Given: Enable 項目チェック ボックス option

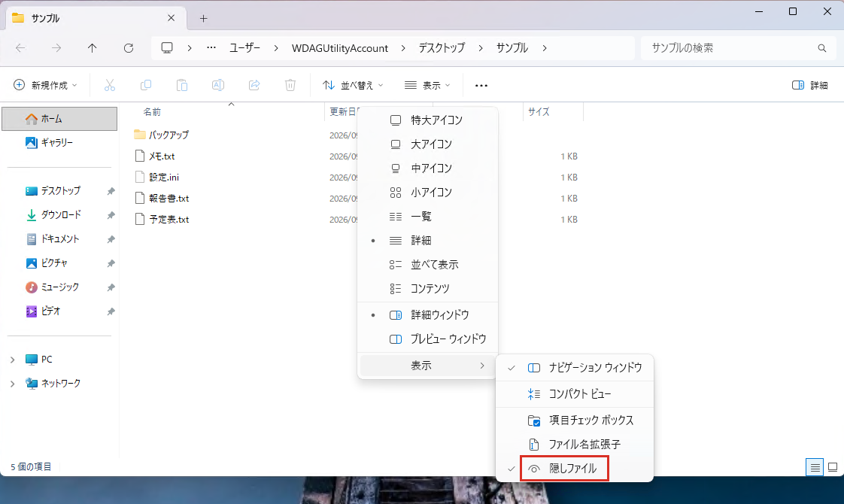Looking at the screenshot, I should click(x=575, y=420).
